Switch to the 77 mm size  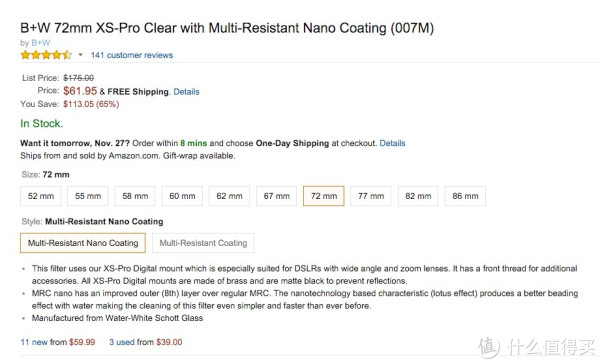(x=371, y=196)
